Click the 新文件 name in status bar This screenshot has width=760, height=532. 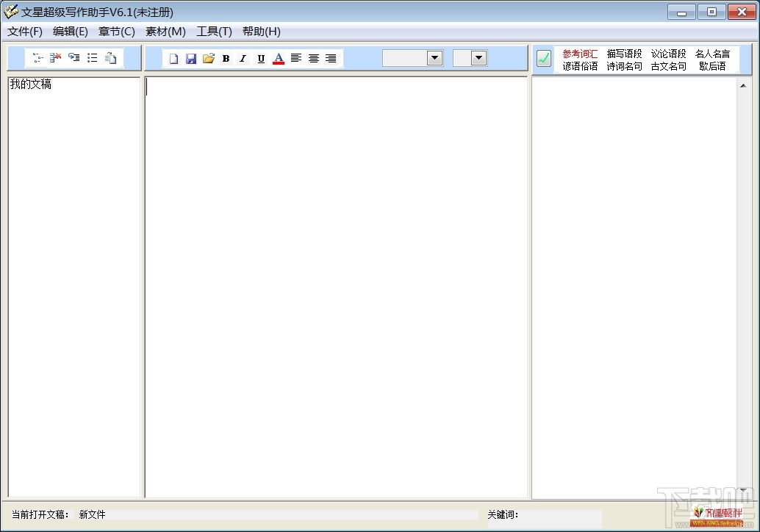click(92, 514)
